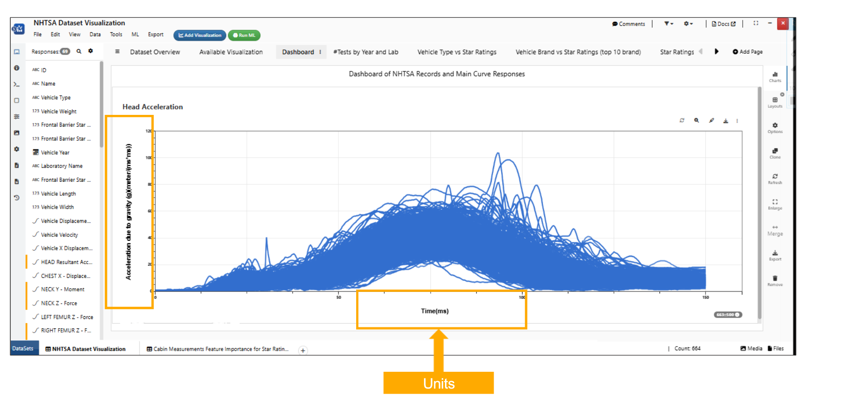
Task: Open the File menu
Action: pos(37,34)
